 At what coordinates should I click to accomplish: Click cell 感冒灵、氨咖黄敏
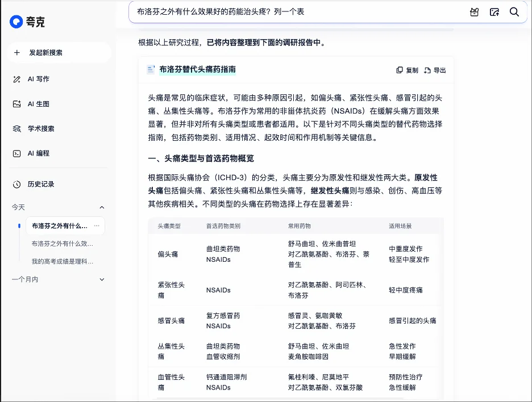click(315, 316)
